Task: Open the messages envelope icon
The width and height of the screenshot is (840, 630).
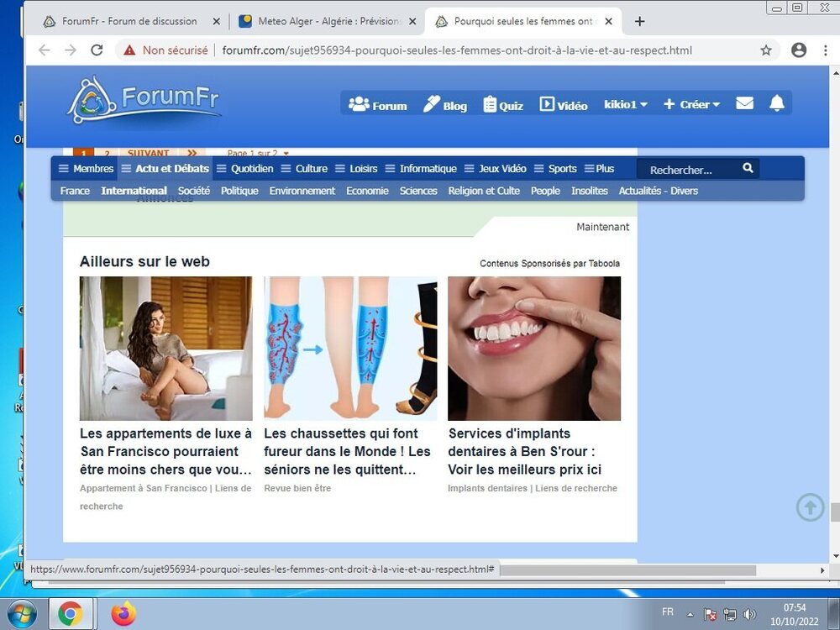Action: pyautogui.click(x=744, y=102)
